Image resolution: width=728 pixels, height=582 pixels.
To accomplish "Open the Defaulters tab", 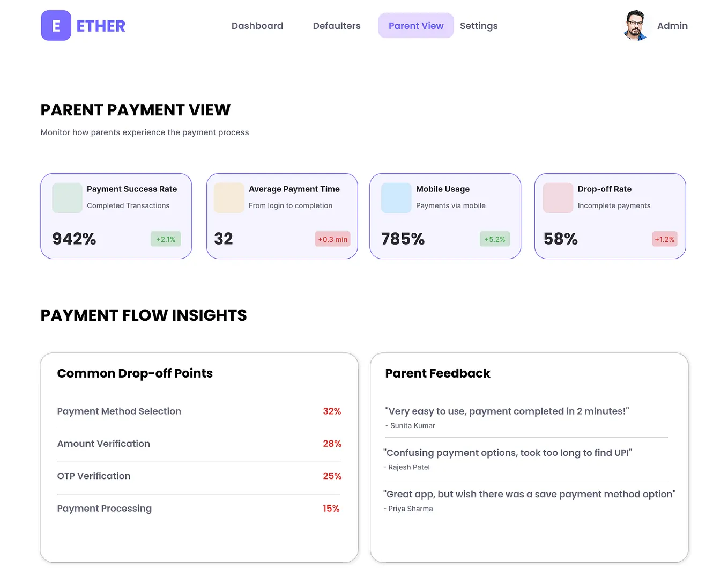I will [337, 26].
